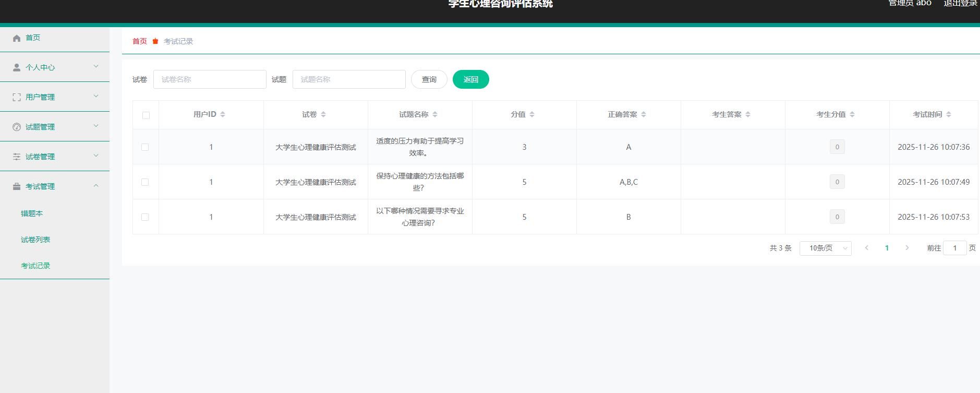The width and height of the screenshot is (980, 393).
Task: Open the 试卷列表 submenu item
Action: tap(35, 240)
